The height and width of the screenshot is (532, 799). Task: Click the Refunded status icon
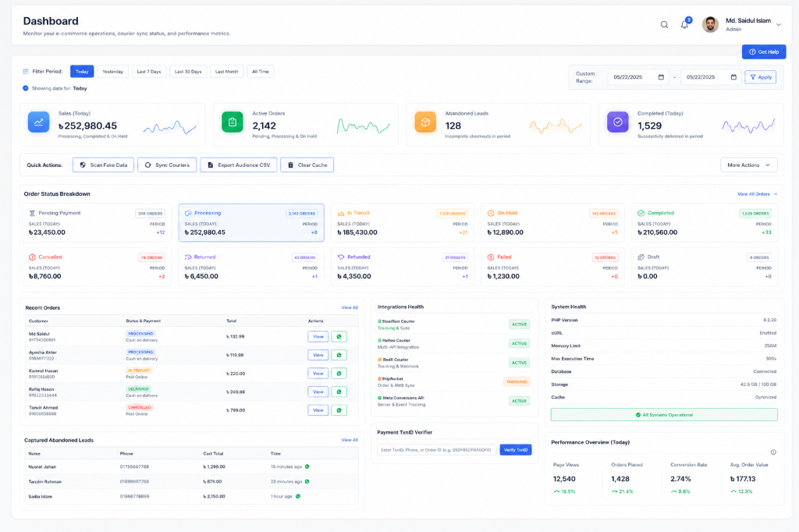[x=341, y=257]
